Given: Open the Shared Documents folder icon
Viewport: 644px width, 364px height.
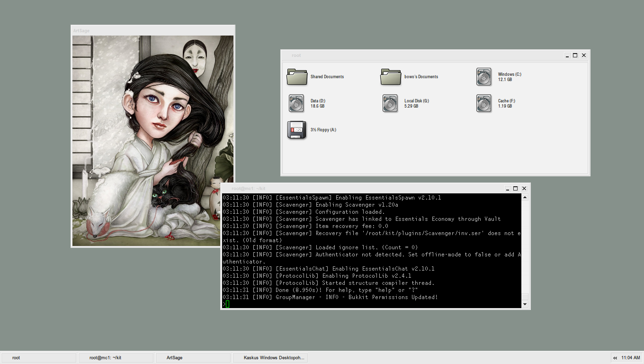Looking at the screenshot, I should pyautogui.click(x=297, y=77).
